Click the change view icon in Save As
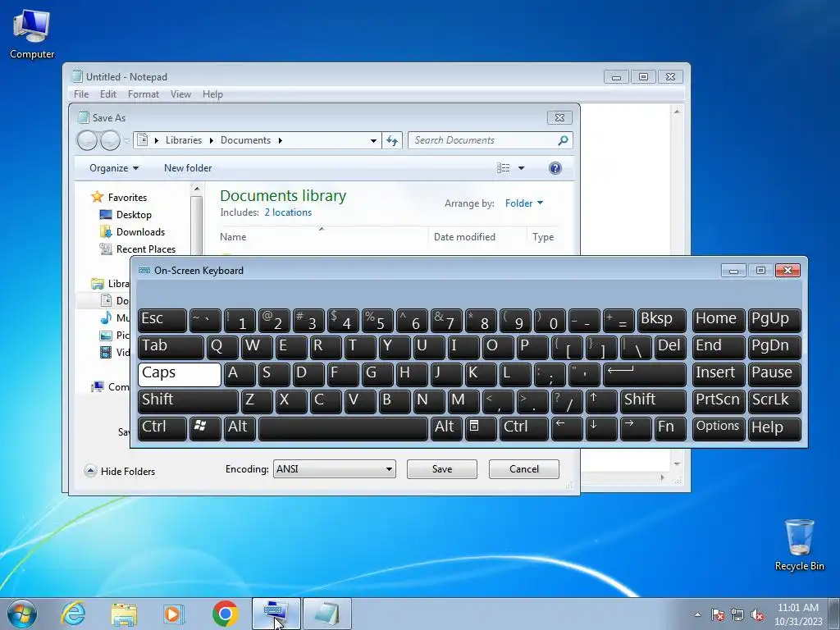Image resolution: width=840 pixels, height=630 pixels. point(503,168)
